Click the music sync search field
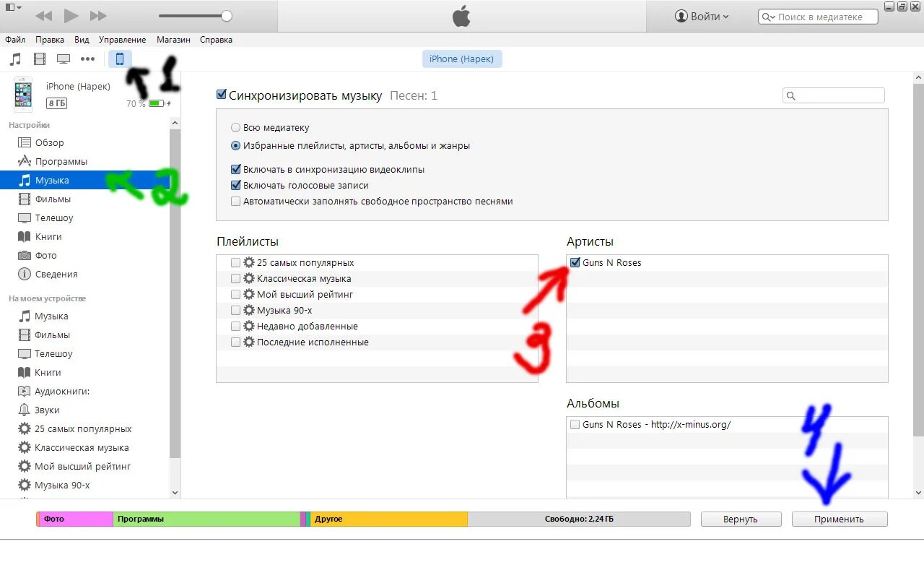 click(x=834, y=95)
